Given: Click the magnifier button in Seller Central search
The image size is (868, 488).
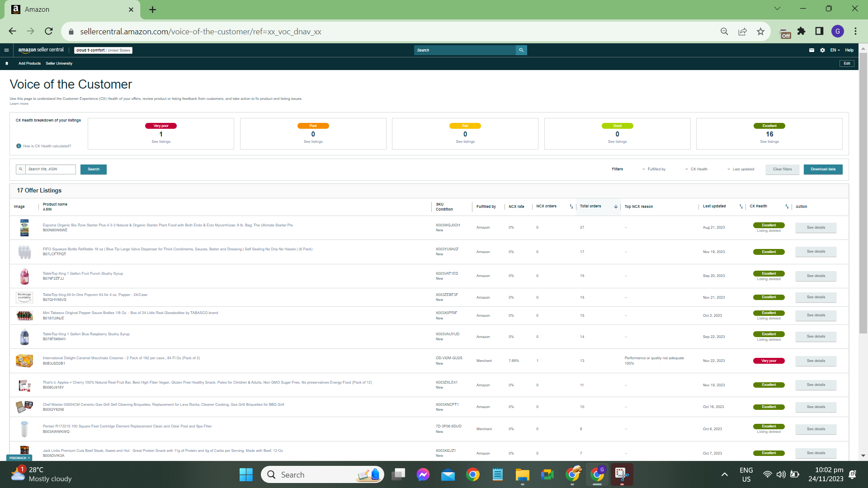Looking at the screenshot, I should (521, 50).
